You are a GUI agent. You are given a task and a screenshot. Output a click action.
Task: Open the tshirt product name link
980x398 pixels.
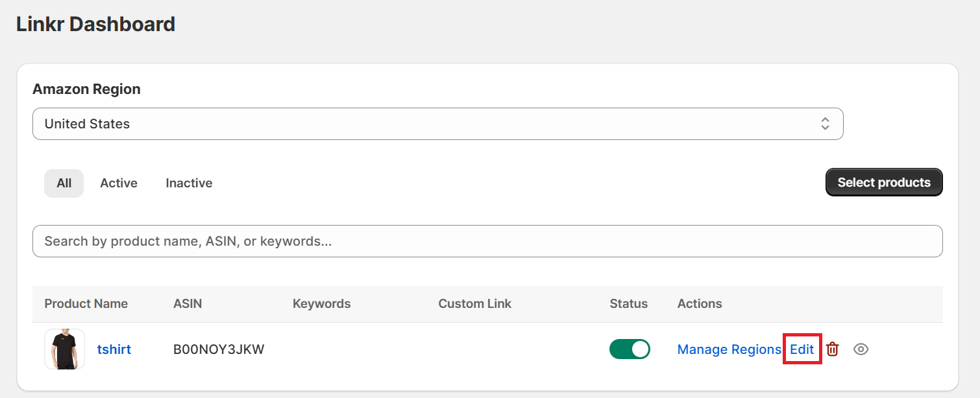click(x=114, y=349)
